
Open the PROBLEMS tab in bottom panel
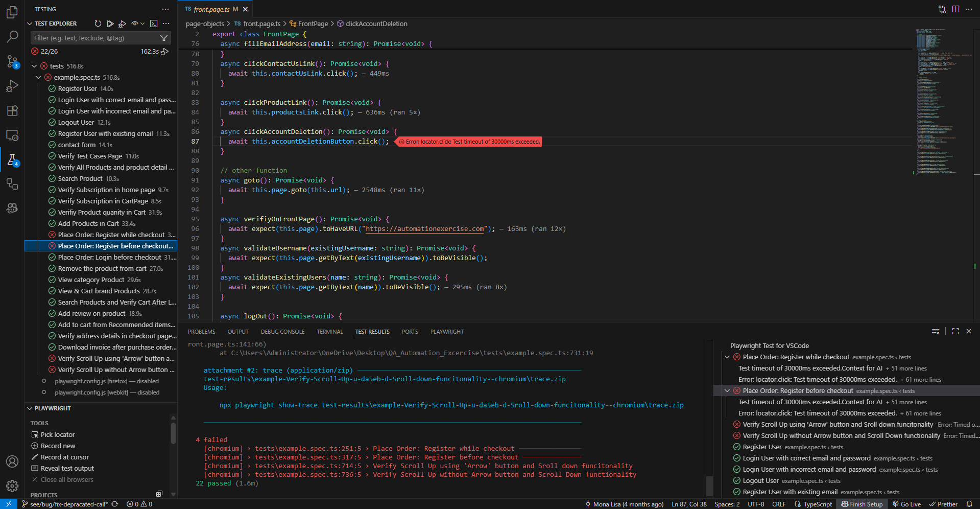click(201, 331)
